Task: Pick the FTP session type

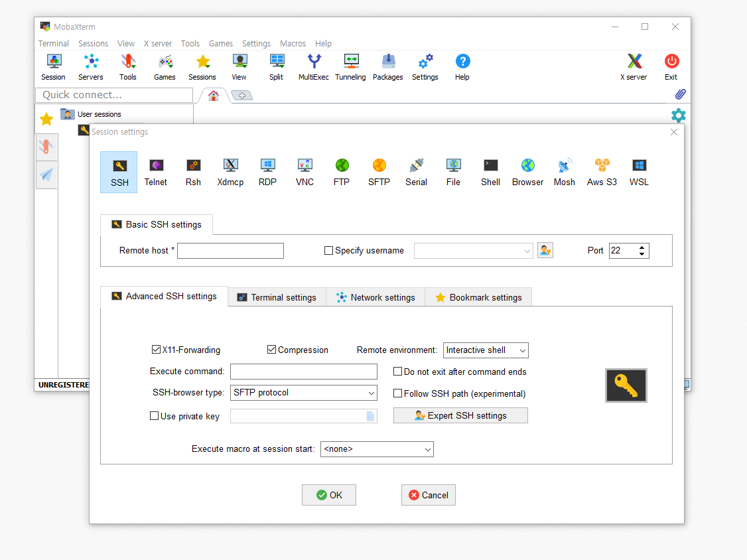Action: click(342, 172)
